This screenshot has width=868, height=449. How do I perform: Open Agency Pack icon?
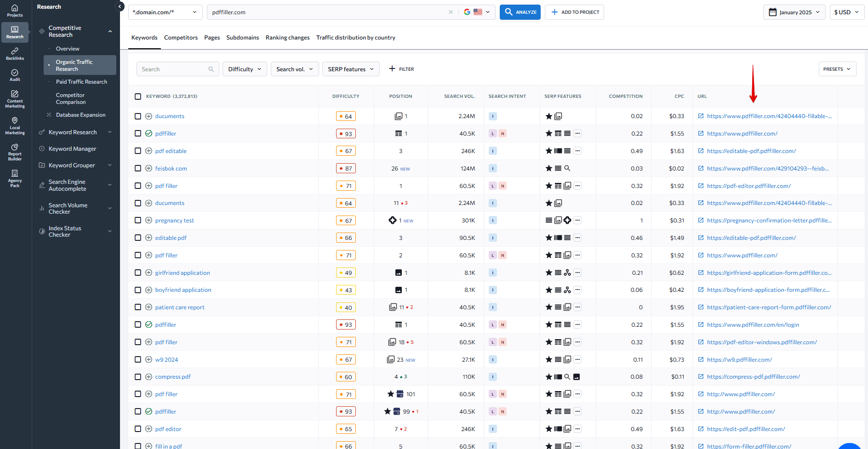tap(15, 178)
